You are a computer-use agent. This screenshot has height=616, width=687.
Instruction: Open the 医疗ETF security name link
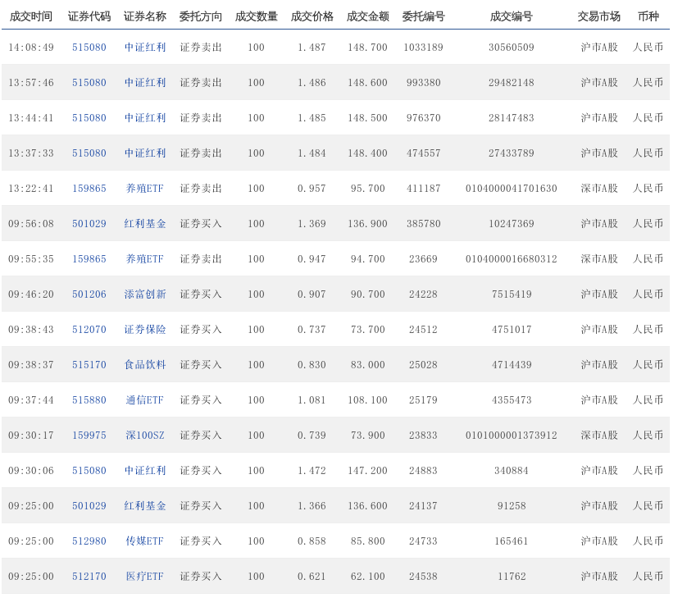145,577
